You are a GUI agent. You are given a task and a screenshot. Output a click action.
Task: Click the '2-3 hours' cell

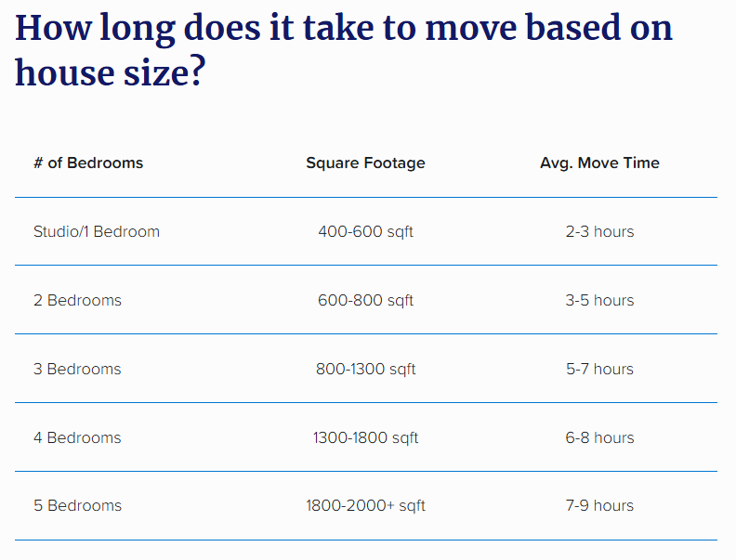click(x=599, y=231)
